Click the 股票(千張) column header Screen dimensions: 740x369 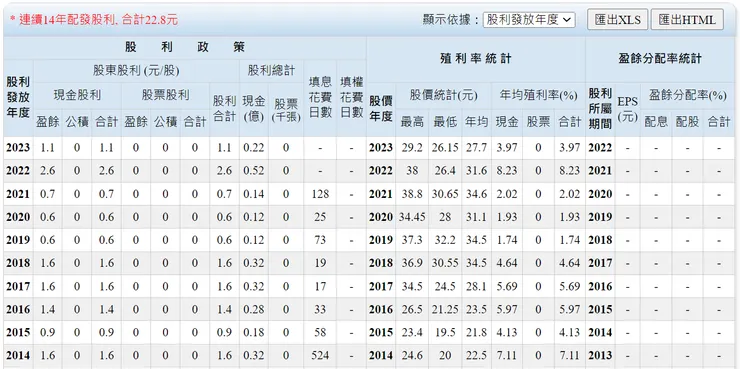pos(286,109)
